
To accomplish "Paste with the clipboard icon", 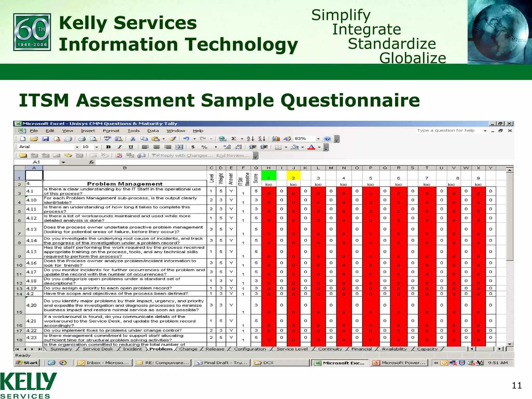I will [155, 139].
